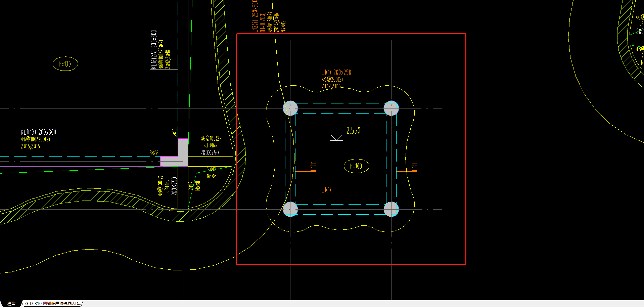Click the 2.550 elevation value
This screenshot has height=307, width=644.
coord(353,130)
